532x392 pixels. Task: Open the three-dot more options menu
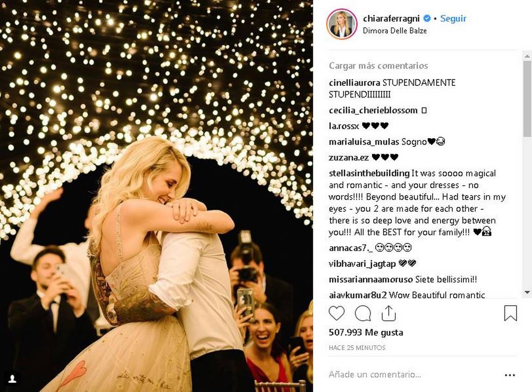pyautogui.click(x=510, y=375)
